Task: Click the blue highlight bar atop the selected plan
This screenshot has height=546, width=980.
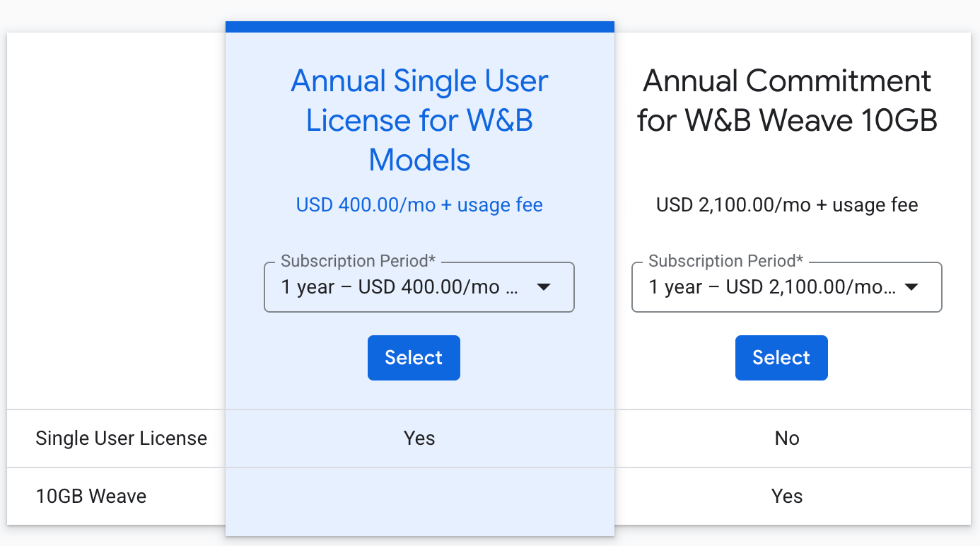Action: (x=419, y=27)
